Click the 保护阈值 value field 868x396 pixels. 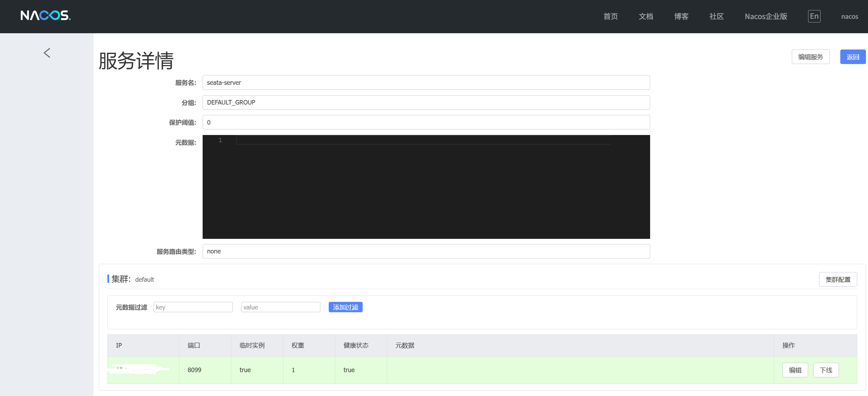(x=426, y=122)
